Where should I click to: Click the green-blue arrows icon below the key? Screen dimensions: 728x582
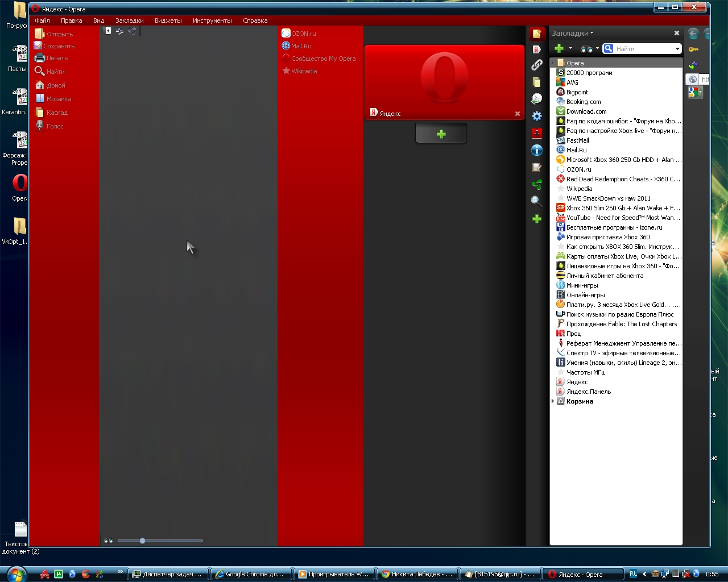[693, 65]
